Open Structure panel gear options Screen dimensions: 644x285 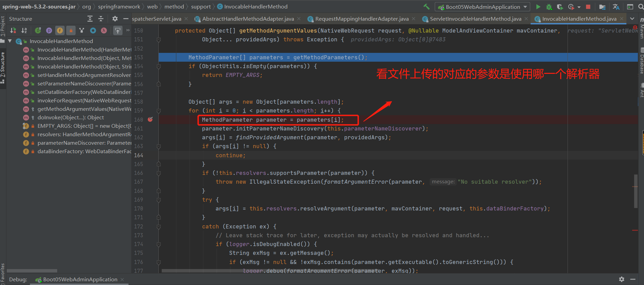(115, 19)
